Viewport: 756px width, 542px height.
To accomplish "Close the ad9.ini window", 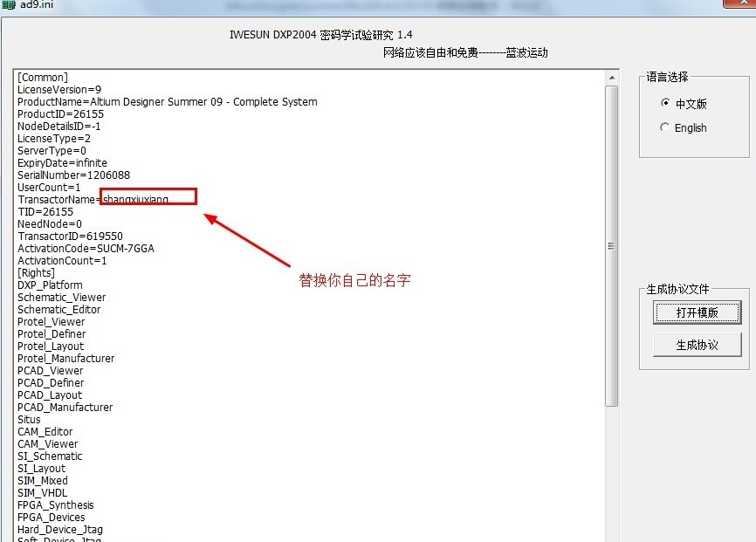I will [739, 3].
